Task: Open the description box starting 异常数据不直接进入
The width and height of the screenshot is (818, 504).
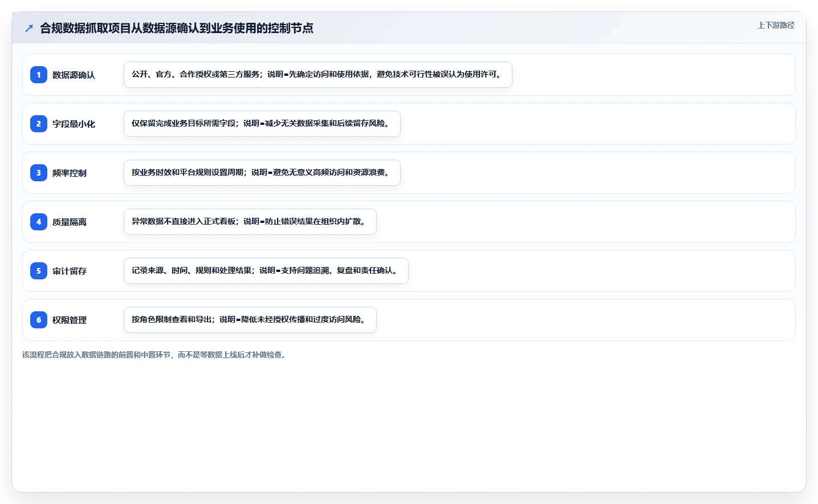Action: point(250,222)
